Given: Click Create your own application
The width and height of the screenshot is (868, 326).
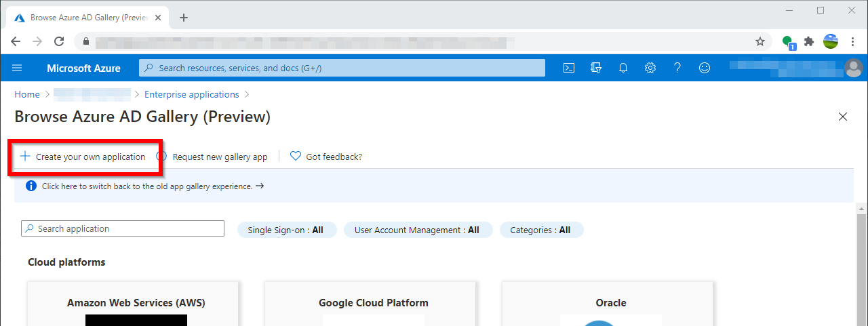Looking at the screenshot, I should coord(83,157).
